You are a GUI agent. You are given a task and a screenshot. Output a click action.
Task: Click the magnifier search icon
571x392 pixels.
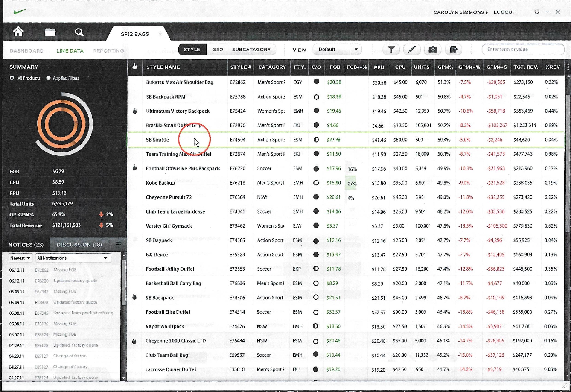(79, 32)
